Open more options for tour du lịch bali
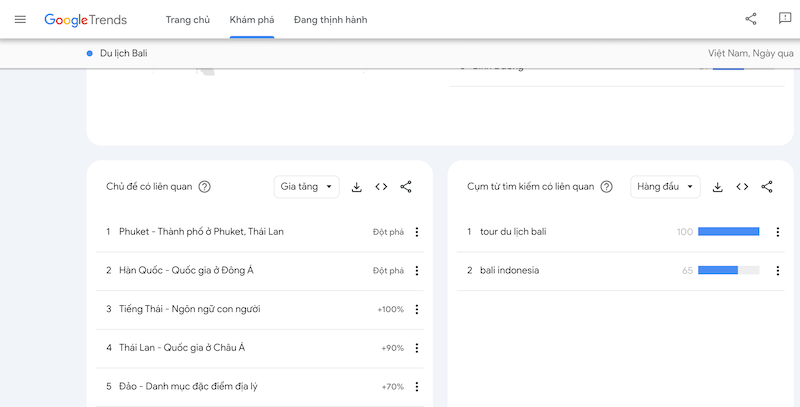800x407 pixels. pyautogui.click(x=778, y=232)
